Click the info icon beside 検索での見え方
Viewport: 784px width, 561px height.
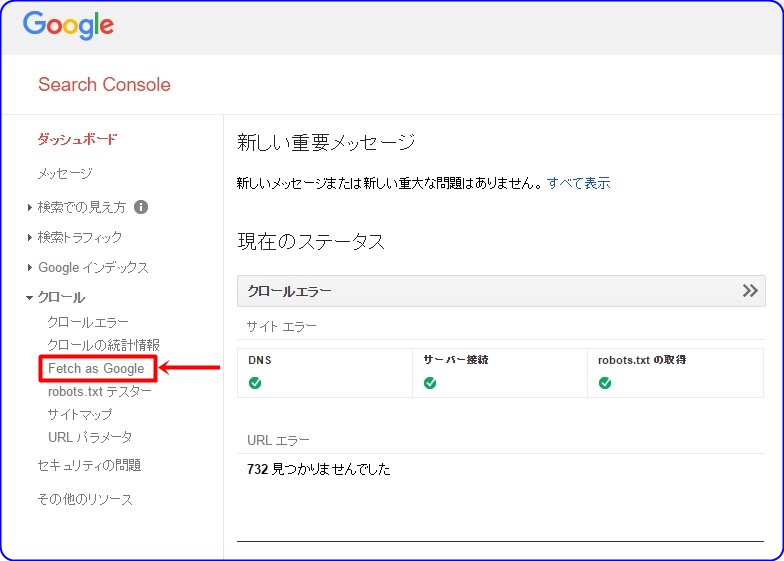(141, 207)
